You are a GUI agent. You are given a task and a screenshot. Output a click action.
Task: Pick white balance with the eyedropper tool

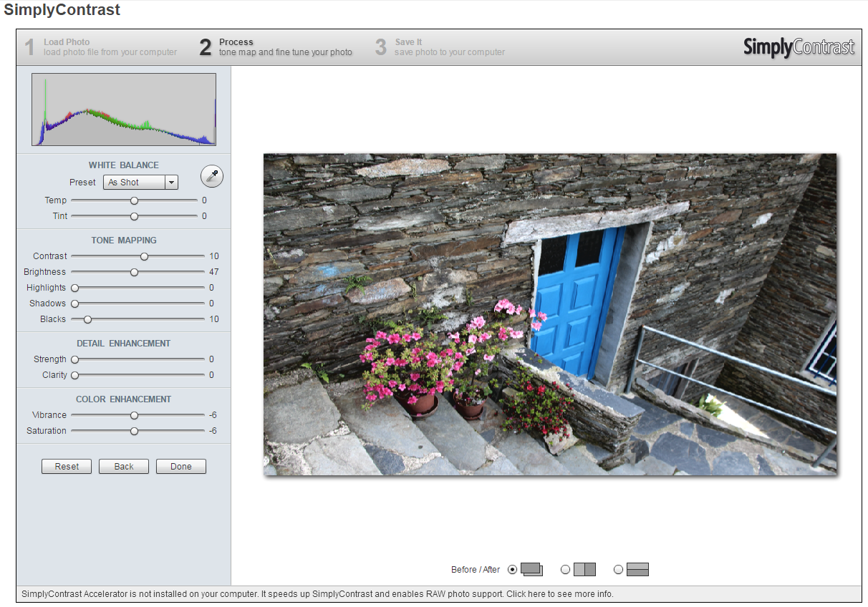click(x=212, y=176)
